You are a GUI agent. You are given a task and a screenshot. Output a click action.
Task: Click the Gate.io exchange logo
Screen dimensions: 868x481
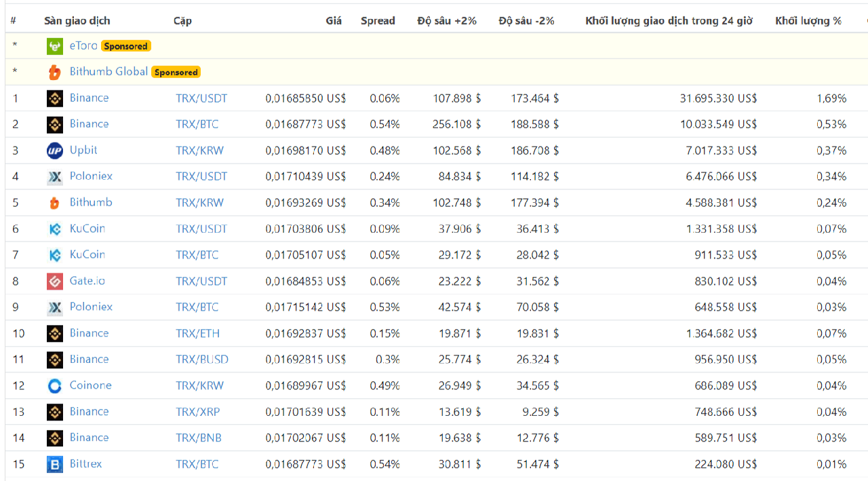[x=55, y=281]
